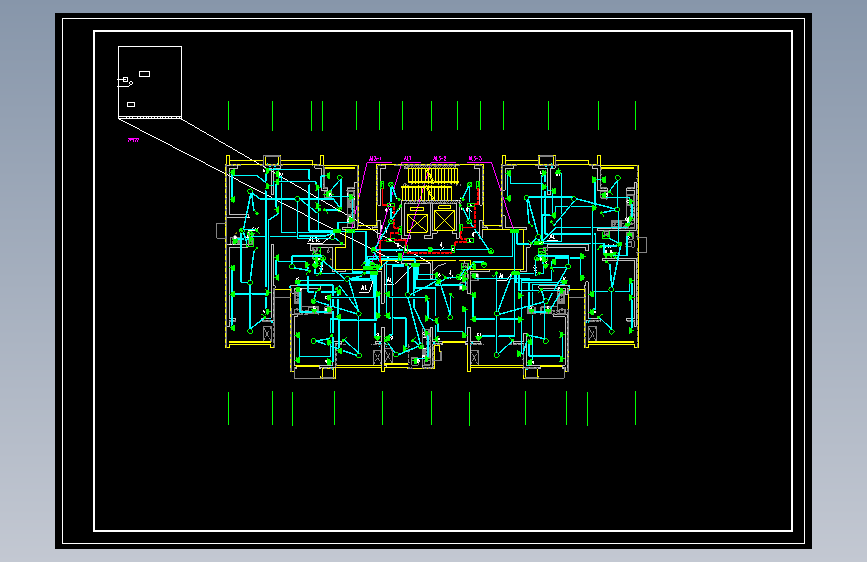This screenshot has height=562, width=867.
Task: Select the magenta text label below the detail box
Action: pos(133,140)
